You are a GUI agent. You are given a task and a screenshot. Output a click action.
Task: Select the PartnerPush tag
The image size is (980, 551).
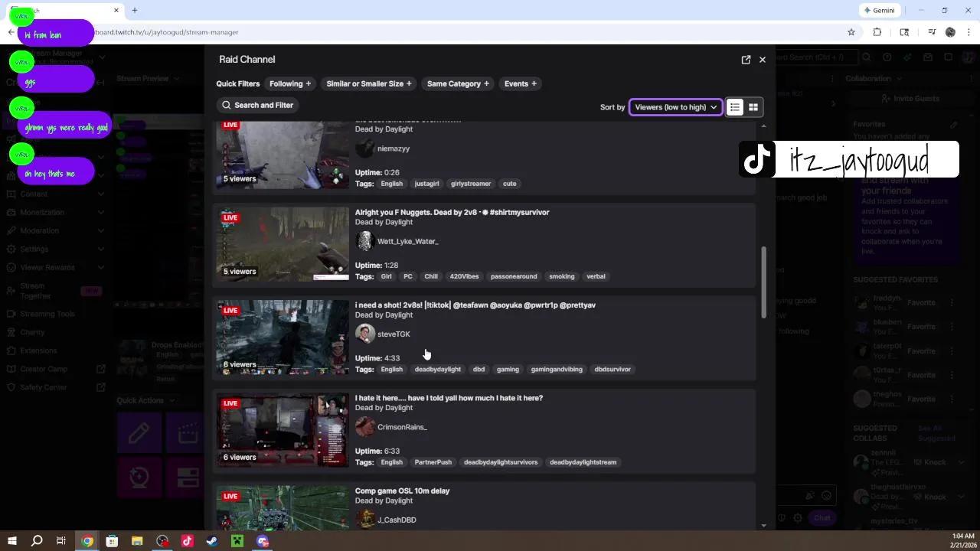coord(433,462)
